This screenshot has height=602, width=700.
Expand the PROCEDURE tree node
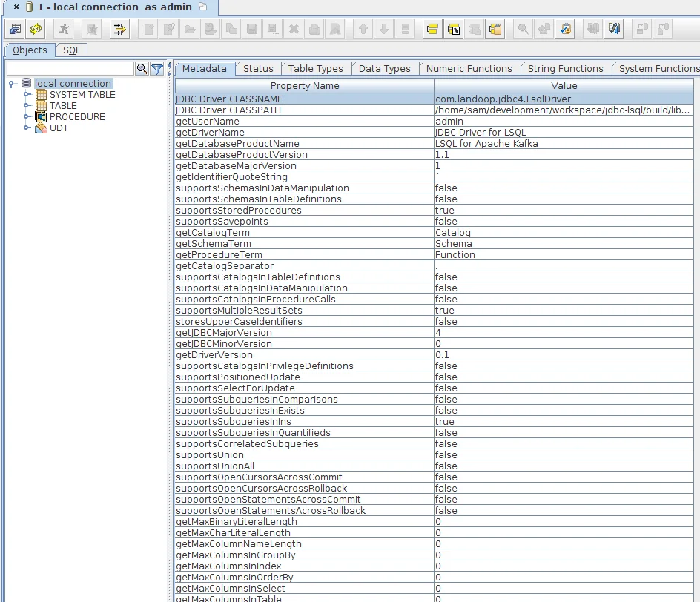tap(27, 117)
